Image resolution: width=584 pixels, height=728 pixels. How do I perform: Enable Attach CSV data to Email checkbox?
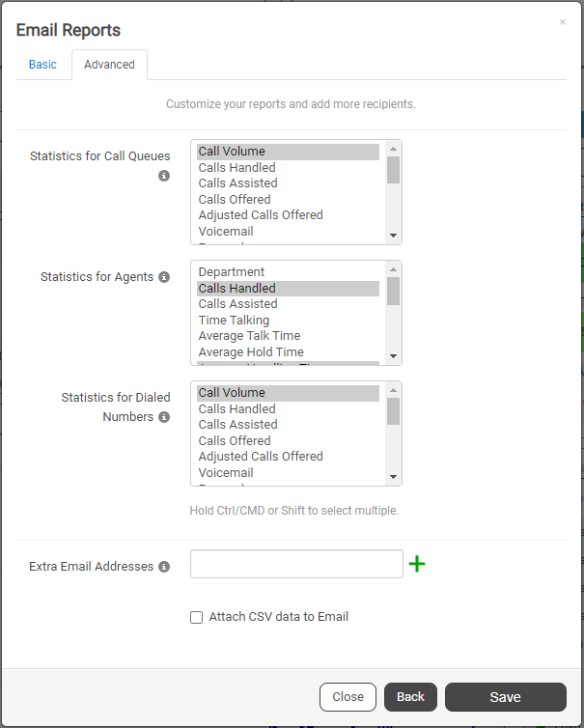[x=196, y=618]
